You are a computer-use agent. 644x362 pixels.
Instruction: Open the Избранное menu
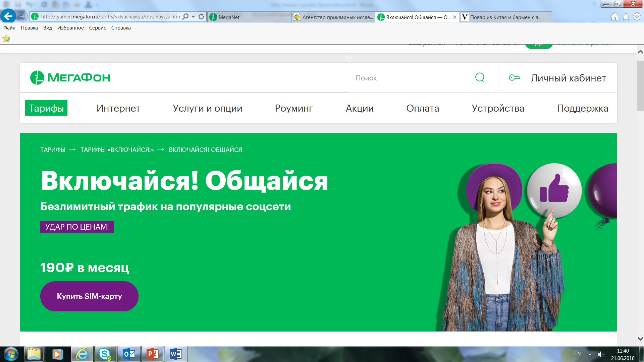click(x=70, y=28)
